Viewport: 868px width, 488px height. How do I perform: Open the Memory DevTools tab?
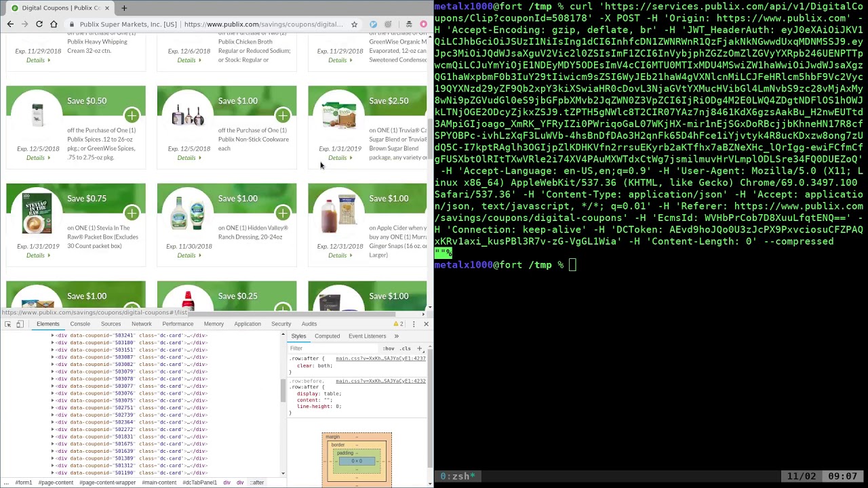[214, 324]
